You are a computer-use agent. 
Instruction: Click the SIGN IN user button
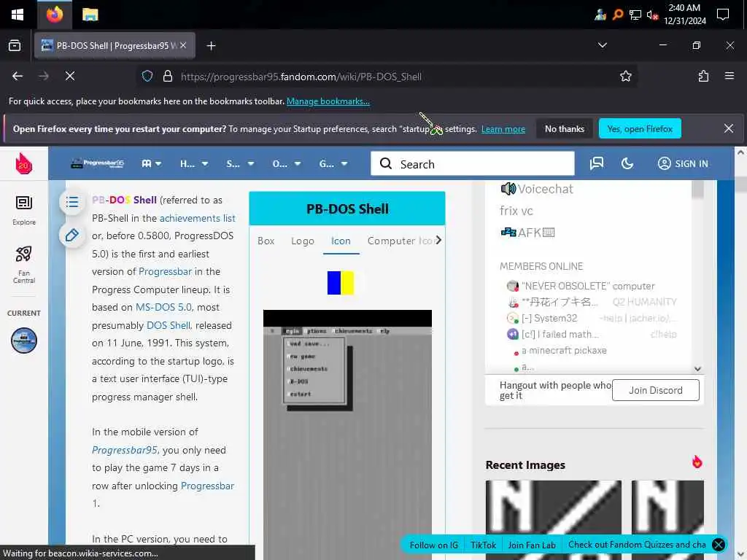[x=683, y=164]
